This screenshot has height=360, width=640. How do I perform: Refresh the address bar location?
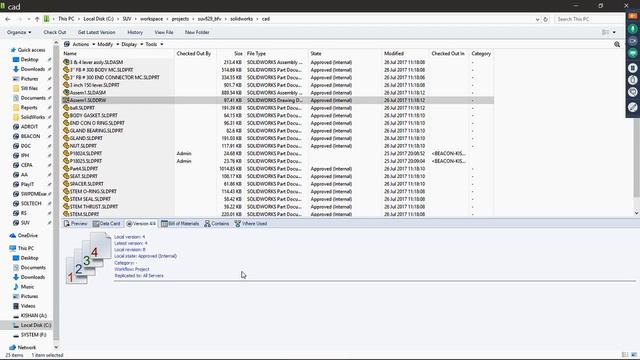click(545, 19)
